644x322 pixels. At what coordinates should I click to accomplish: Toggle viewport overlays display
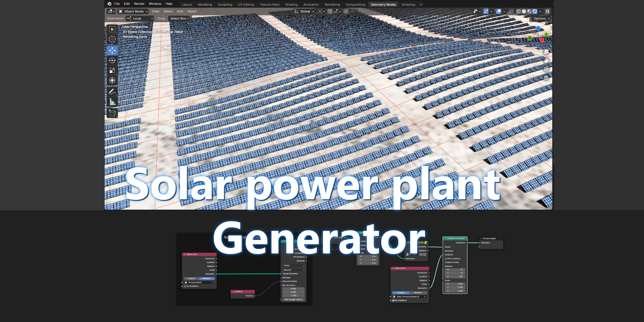click(499, 11)
